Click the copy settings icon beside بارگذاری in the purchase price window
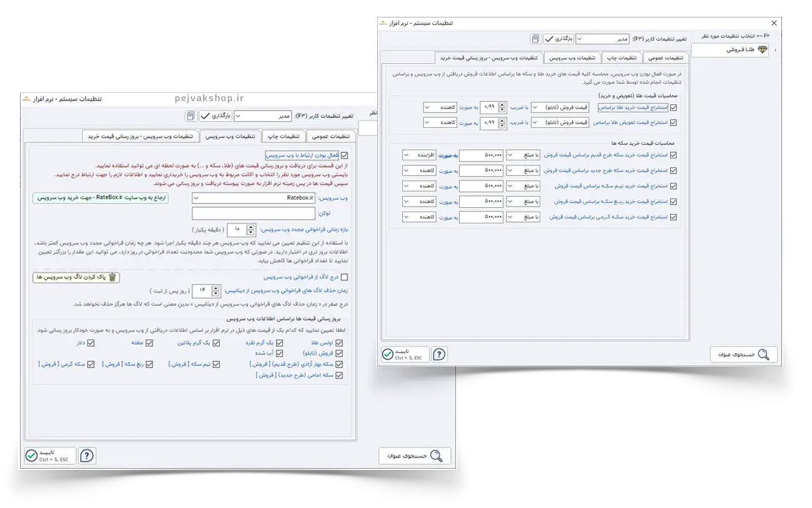The height and width of the screenshot is (508, 812). click(535, 39)
